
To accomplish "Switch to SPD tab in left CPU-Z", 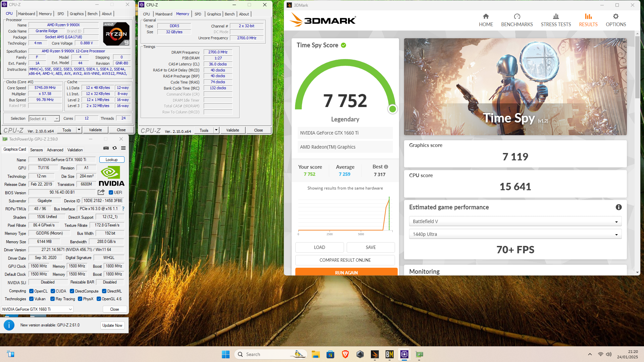I will [x=60, y=14].
